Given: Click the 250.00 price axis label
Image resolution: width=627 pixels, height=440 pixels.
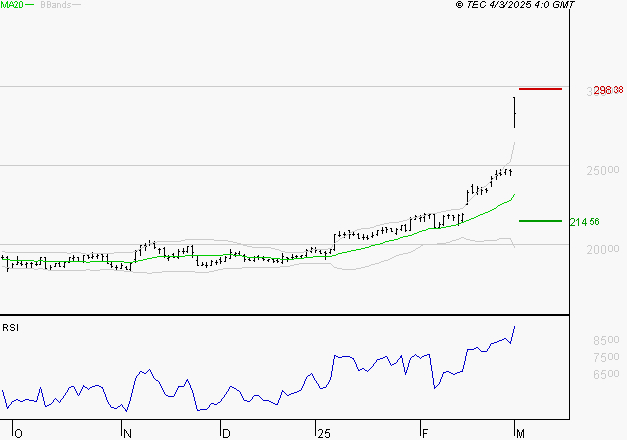Looking at the screenshot, I should coord(603,171).
